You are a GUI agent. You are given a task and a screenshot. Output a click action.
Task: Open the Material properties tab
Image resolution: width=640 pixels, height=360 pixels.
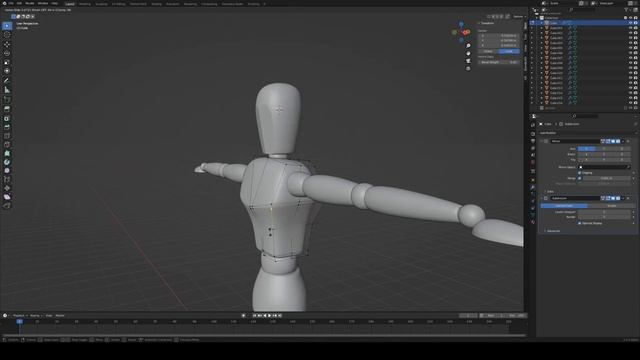[x=533, y=222]
